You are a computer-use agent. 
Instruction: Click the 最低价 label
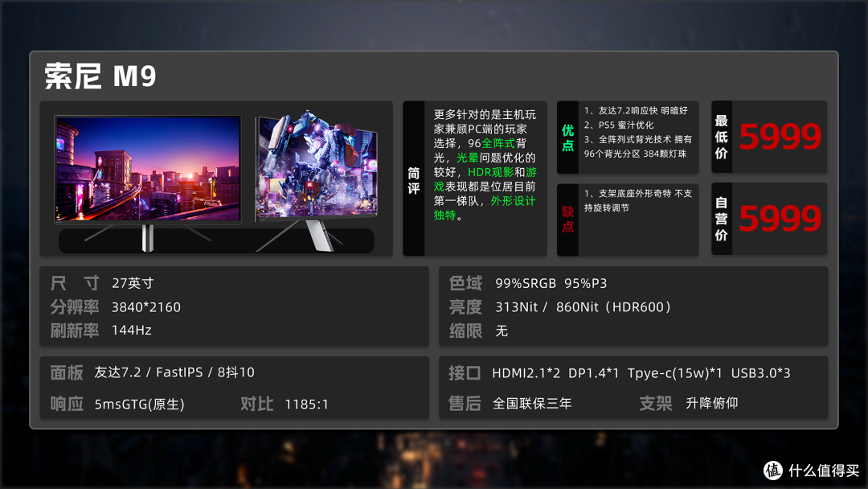pyautogui.click(x=721, y=137)
